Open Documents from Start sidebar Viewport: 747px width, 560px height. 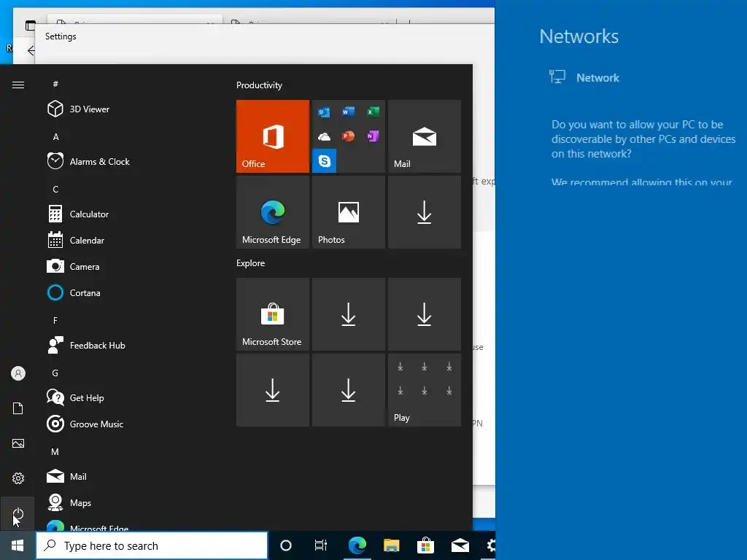(18, 408)
